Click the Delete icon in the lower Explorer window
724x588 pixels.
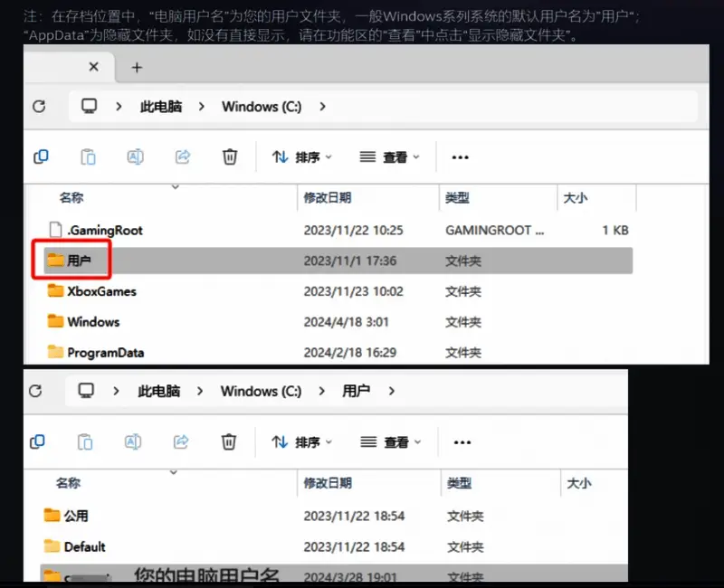[228, 441]
